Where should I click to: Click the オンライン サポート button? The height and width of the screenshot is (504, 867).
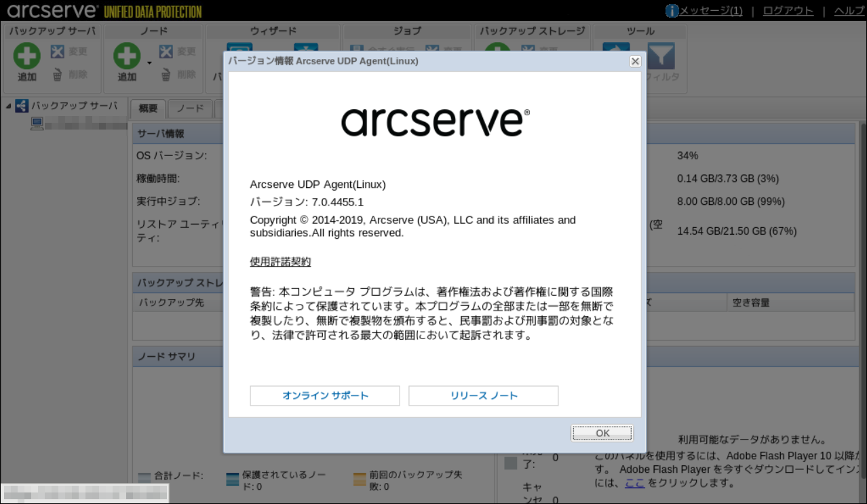click(325, 395)
